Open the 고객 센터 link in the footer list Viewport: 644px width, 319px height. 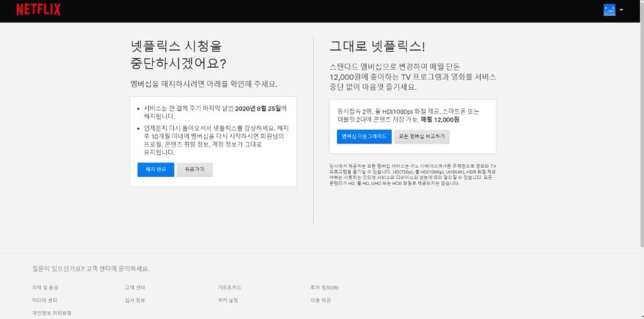135,288
